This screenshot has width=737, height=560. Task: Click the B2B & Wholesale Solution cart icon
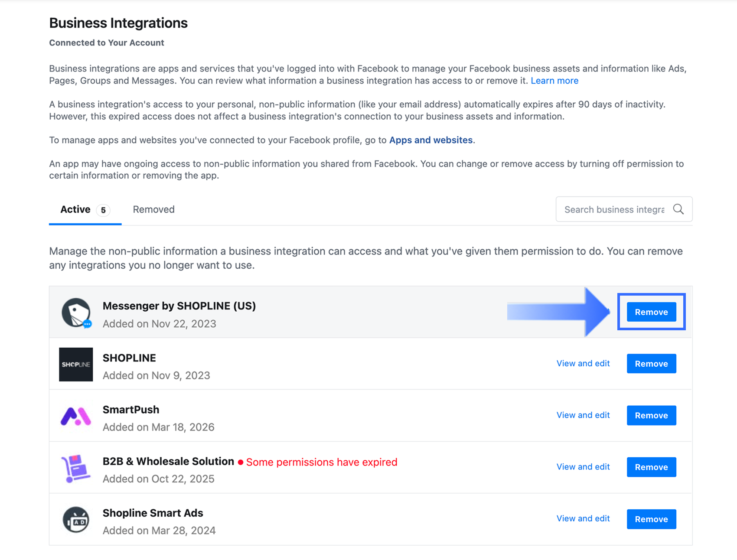pyautogui.click(x=76, y=468)
